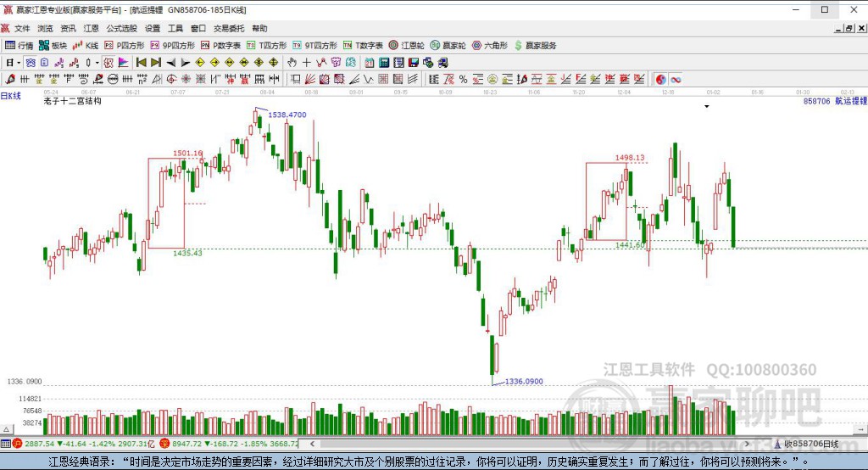
Task: Open the P数字表 number table
Action: point(220,46)
